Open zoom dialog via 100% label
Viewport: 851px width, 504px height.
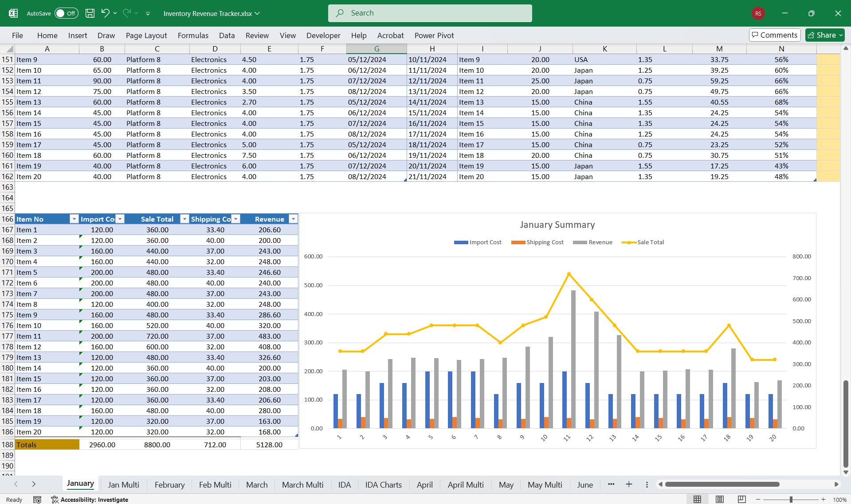click(839, 500)
